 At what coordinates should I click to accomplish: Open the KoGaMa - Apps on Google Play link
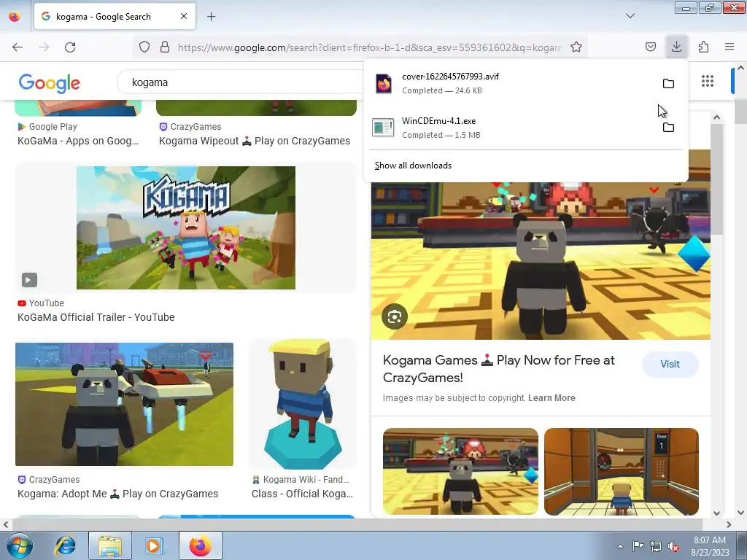(77, 141)
